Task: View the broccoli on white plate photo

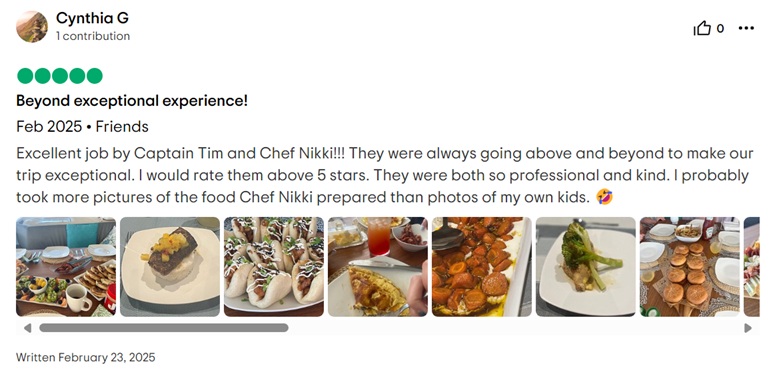Action: pyautogui.click(x=585, y=267)
